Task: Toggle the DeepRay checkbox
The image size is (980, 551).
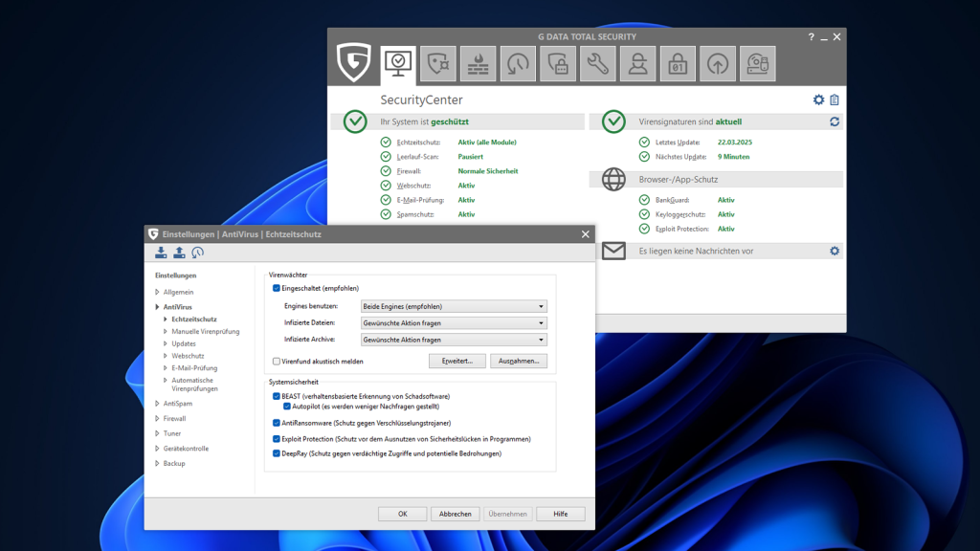Action: (x=277, y=453)
